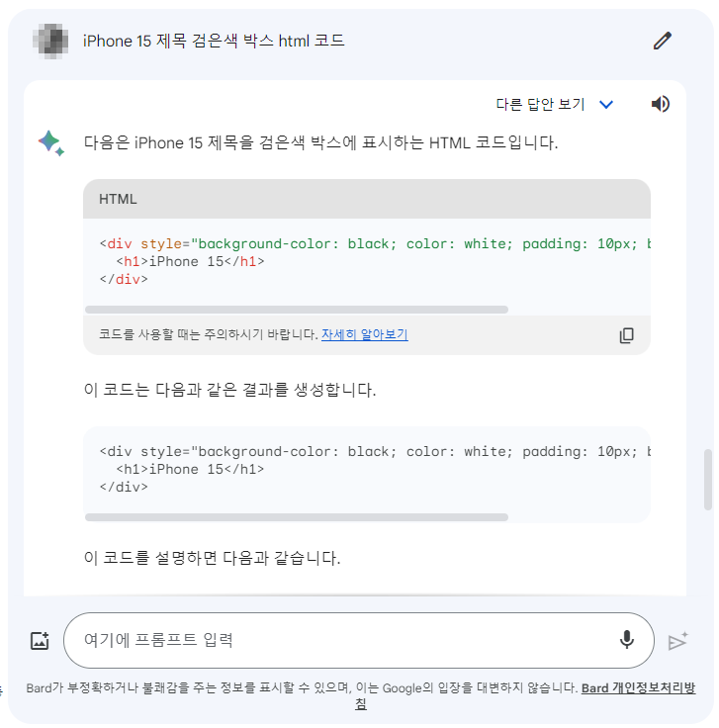
Task: Click the send prompt arrow icon
Action: click(x=677, y=641)
